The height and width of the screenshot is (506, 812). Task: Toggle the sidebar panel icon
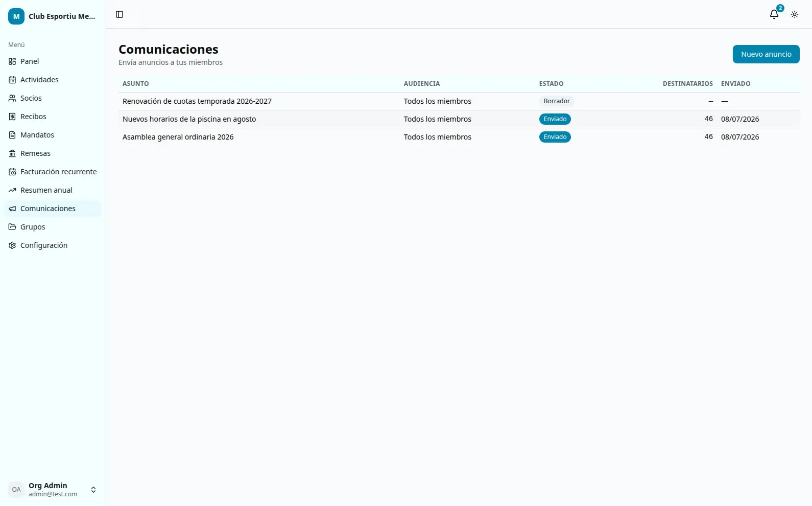pyautogui.click(x=120, y=14)
